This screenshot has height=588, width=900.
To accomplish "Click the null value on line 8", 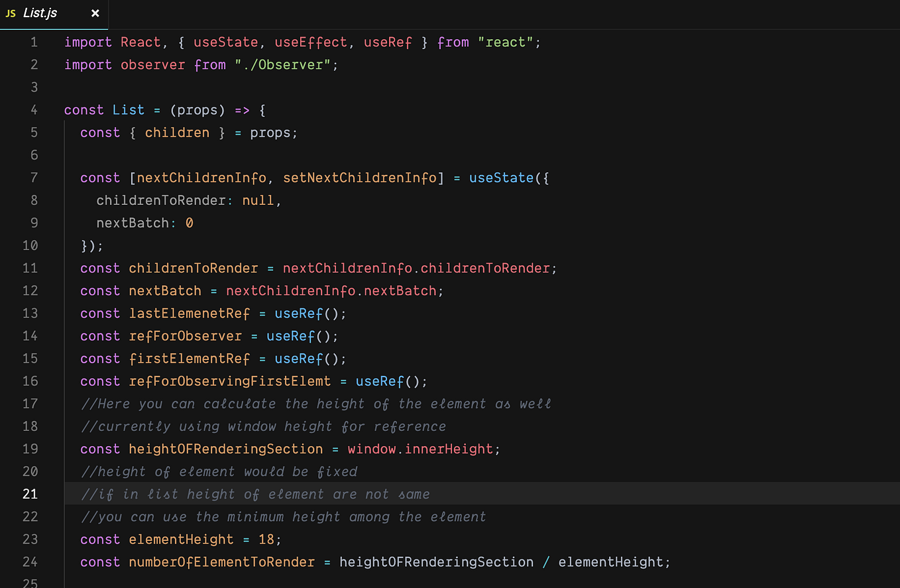I will pos(258,200).
